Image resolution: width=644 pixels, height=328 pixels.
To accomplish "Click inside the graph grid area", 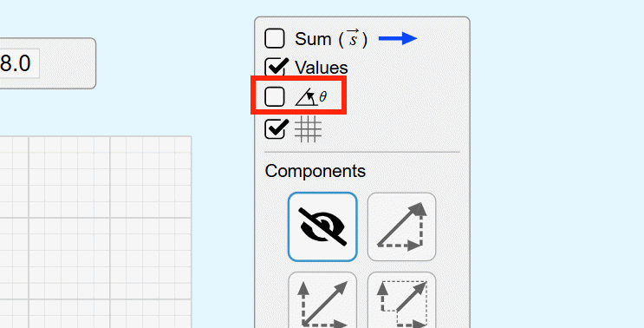I will pyautogui.click(x=95, y=232).
